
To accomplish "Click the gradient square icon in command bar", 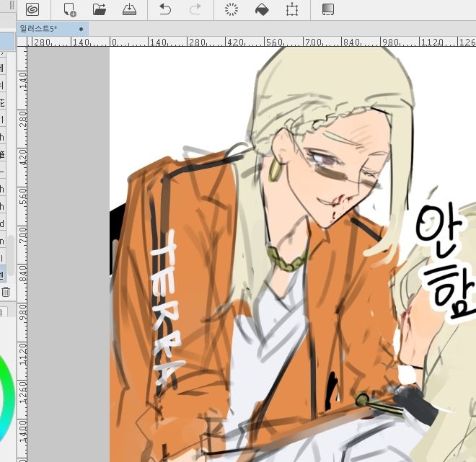I will pyautogui.click(x=328, y=9).
